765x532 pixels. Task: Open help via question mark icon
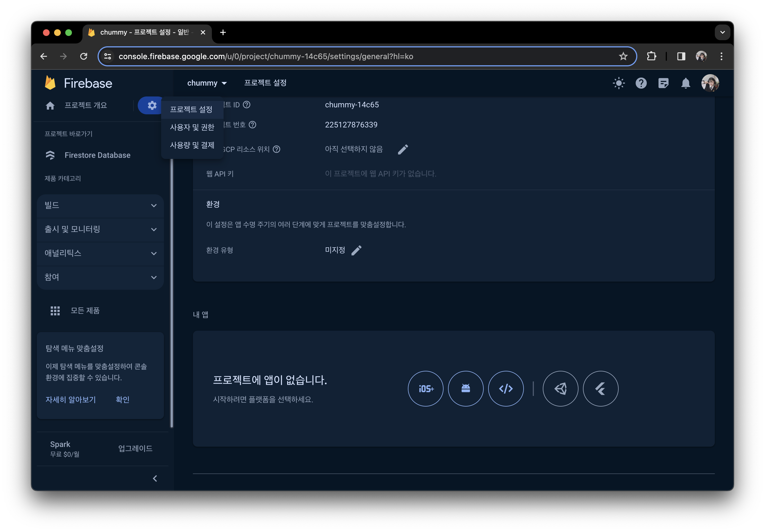click(x=641, y=83)
